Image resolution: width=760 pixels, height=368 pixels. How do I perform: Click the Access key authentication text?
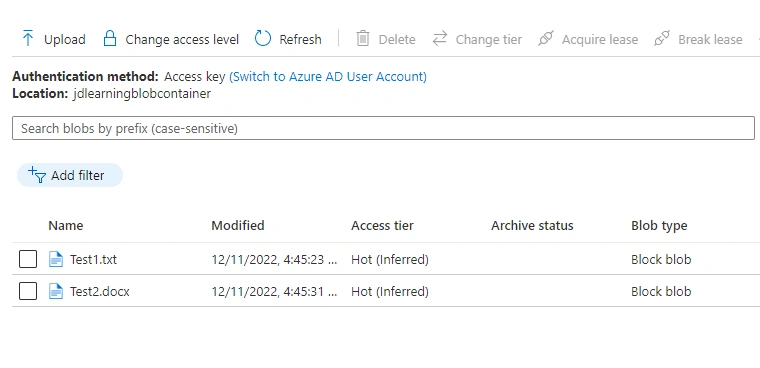coord(195,77)
